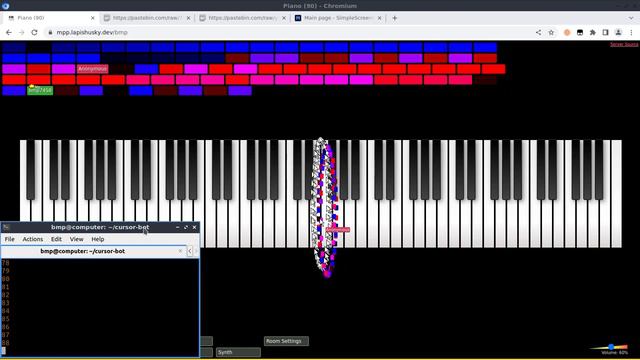Viewport: 640px width, 360px height.
Task: Click the terminal window menu icon in its titlebar
Action: (6, 227)
